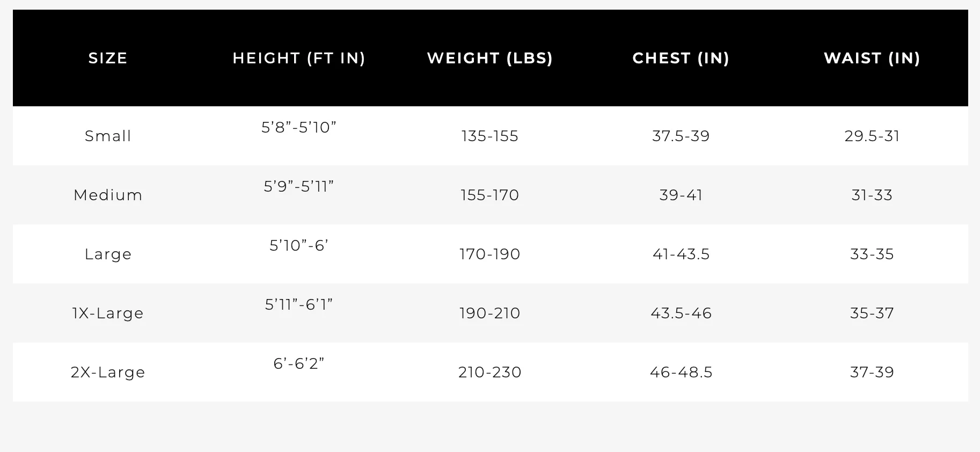This screenshot has width=980, height=452.
Task: Click the Medium weight 155-170 cell
Action: point(490,195)
